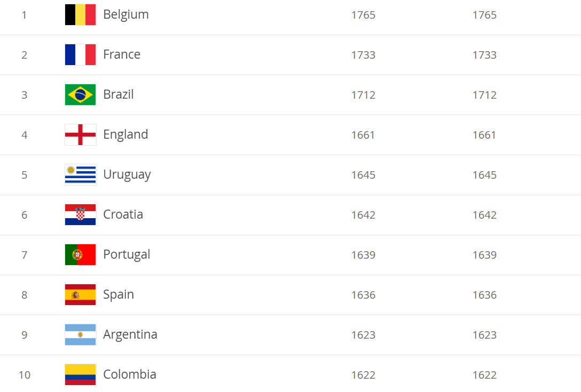Open the France team link
581x392 pixels.
(x=122, y=54)
